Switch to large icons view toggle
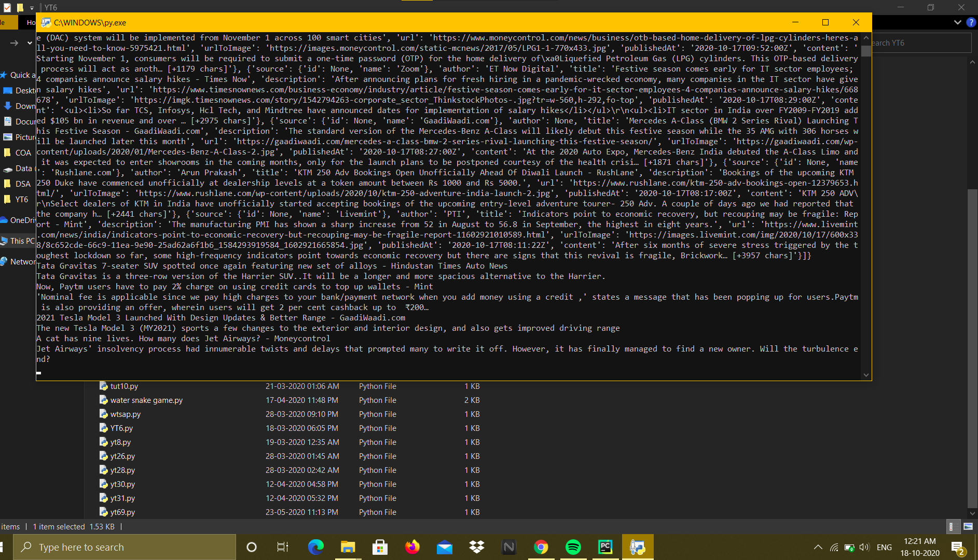The image size is (978, 560). (x=968, y=526)
